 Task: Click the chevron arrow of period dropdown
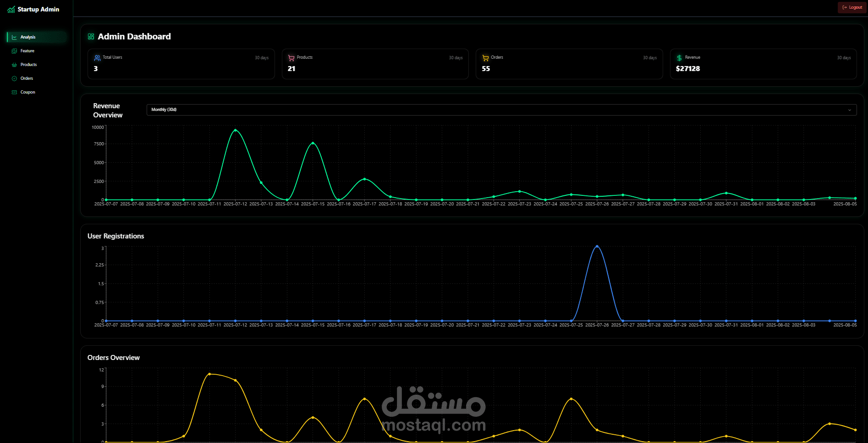849,110
